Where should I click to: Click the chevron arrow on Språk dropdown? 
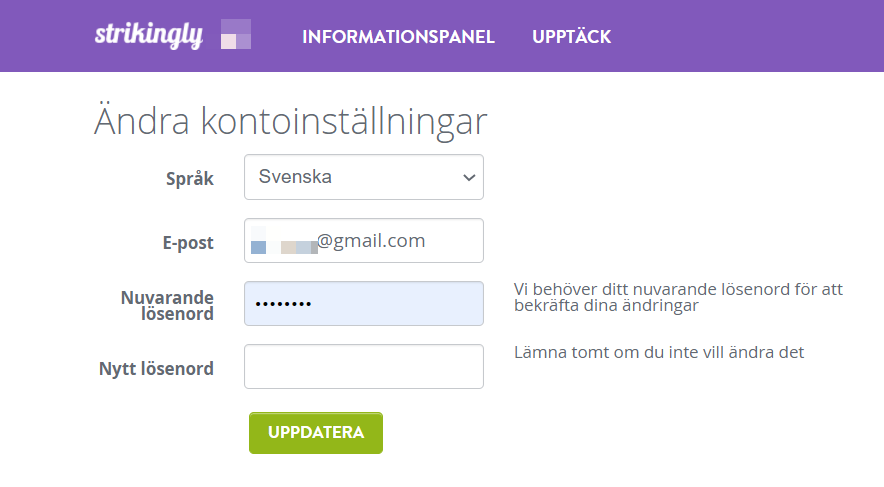[468, 178]
